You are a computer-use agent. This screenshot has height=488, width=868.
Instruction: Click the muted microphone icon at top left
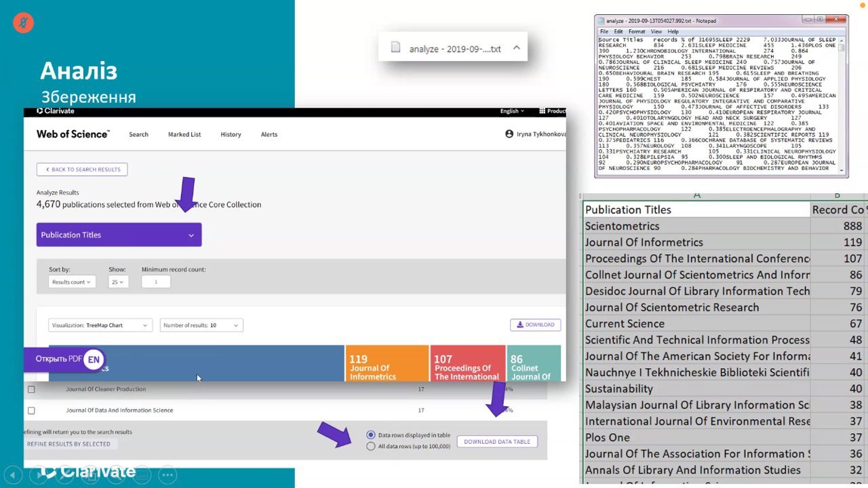pyautogui.click(x=23, y=23)
